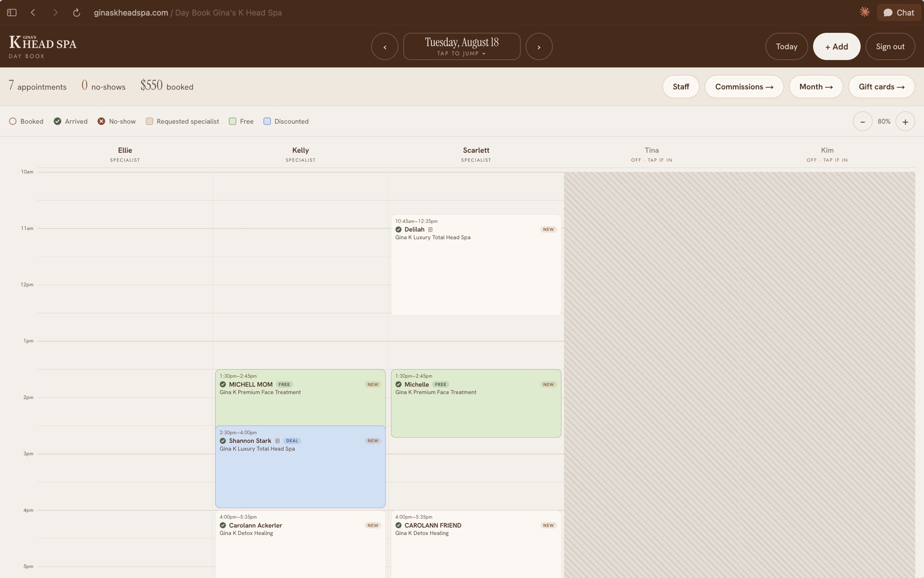
Task: Reload the page with the refresh icon
Action: click(77, 12)
